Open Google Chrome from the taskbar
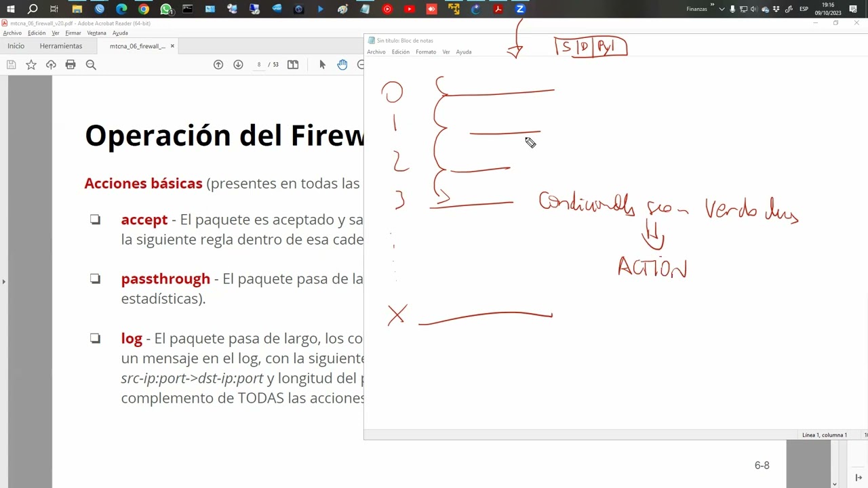The image size is (868, 488). click(143, 9)
